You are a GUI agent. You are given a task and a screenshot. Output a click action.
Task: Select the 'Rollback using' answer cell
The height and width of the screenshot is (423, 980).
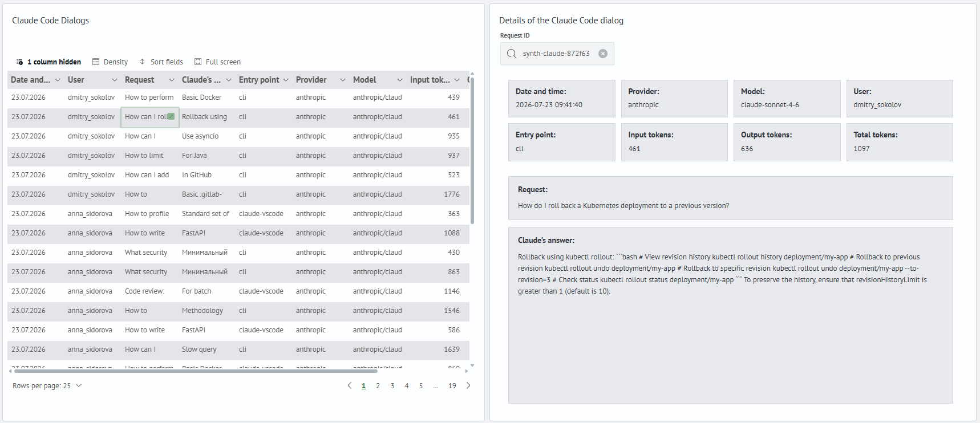tap(207, 117)
